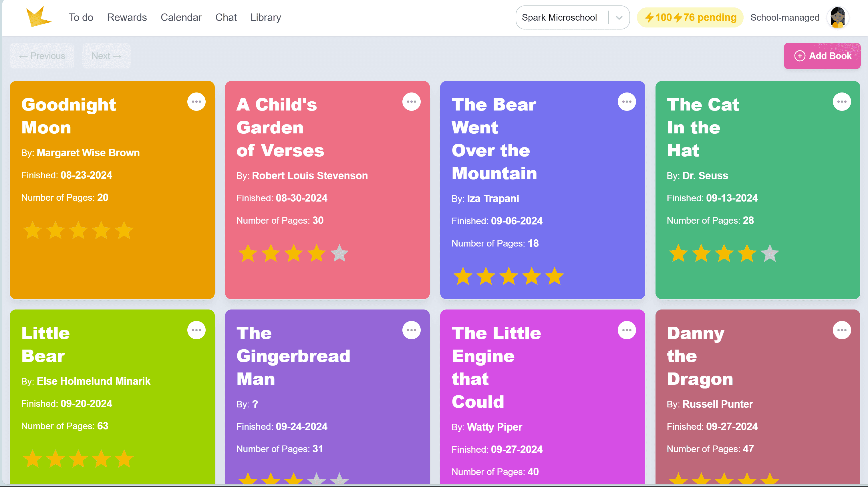Click the Previous page button
The width and height of the screenshot is (868, 487).
pos(42,56)
